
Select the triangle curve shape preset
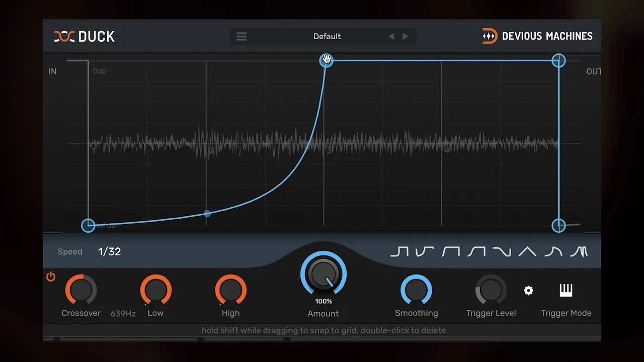pyautogui.click(x=527, y=251)
